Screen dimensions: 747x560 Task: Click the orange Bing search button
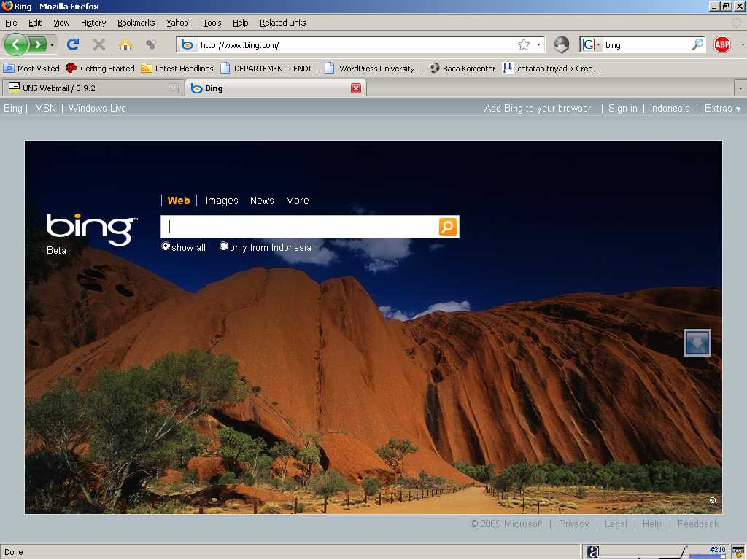pyautogui.click(x=448, y=227)
